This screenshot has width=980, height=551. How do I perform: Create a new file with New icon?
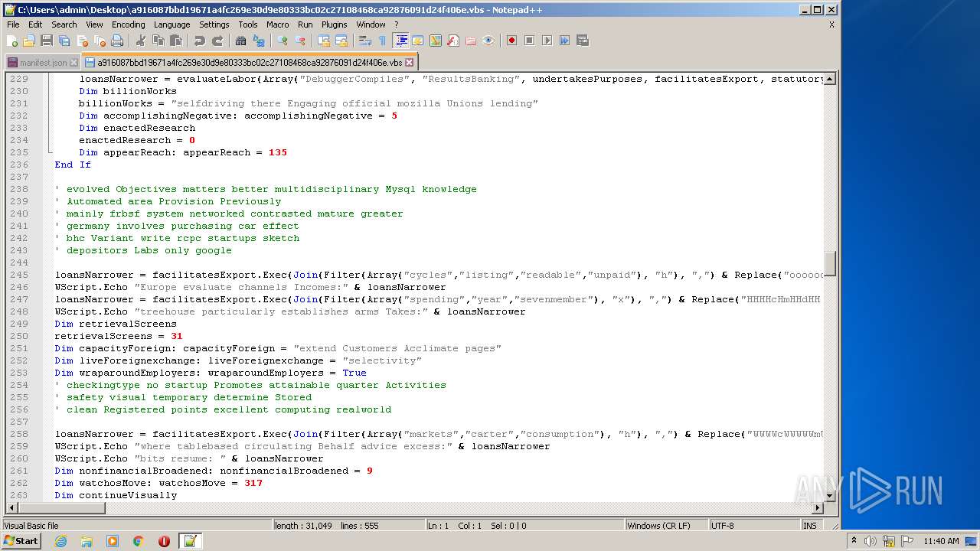(x=12, y=41)
